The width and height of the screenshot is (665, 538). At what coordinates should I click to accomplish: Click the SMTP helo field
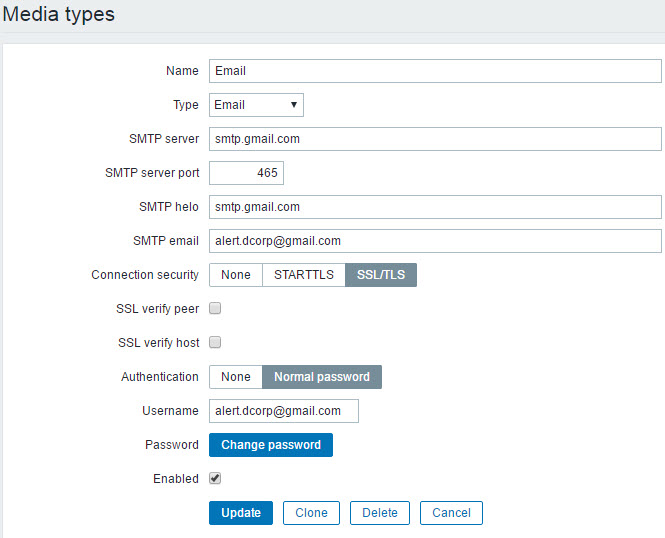pyautogui.click(x=435, y=207)
